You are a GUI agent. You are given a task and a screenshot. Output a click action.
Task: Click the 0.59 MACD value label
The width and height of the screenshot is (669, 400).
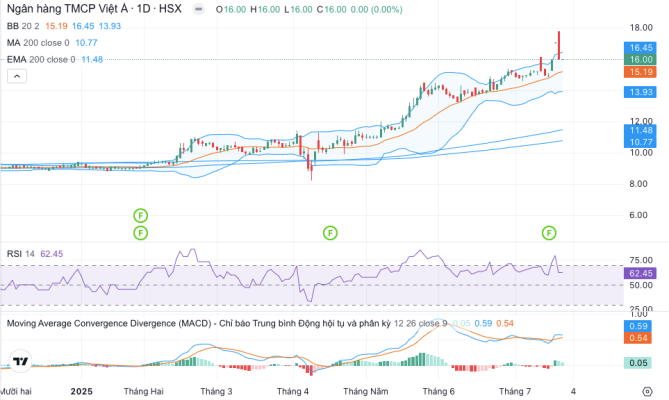(638, 326)
